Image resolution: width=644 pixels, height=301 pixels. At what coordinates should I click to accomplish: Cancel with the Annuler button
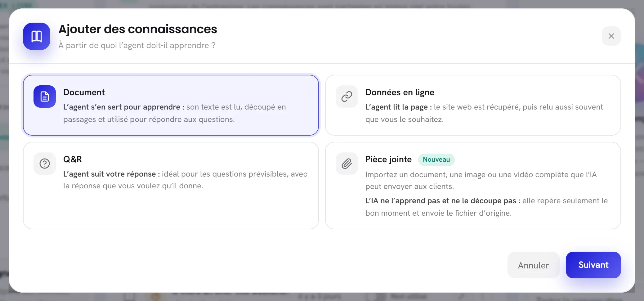pos(534,265)
